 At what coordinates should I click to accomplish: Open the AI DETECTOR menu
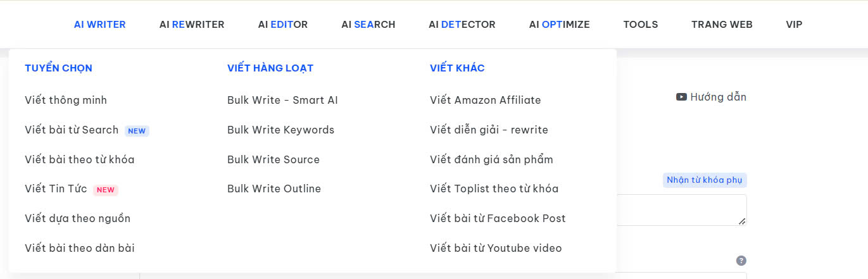click(x=462, y=25)
